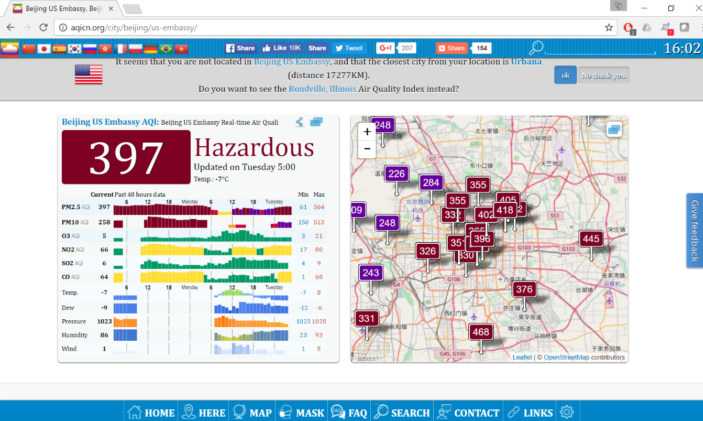Click the aqicn cloud logo icon
The height and width of the screenshot is (421, 703).
10,48
